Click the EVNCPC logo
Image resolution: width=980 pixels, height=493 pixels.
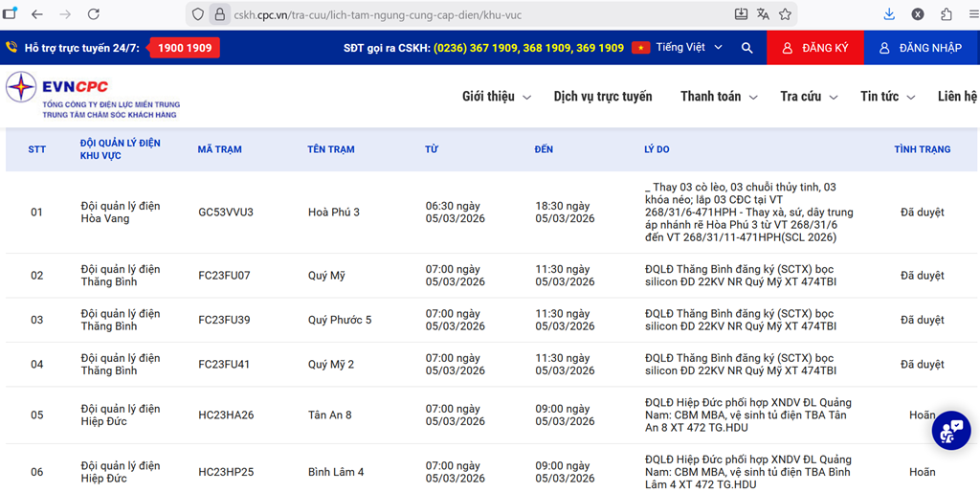pos(92,97)
